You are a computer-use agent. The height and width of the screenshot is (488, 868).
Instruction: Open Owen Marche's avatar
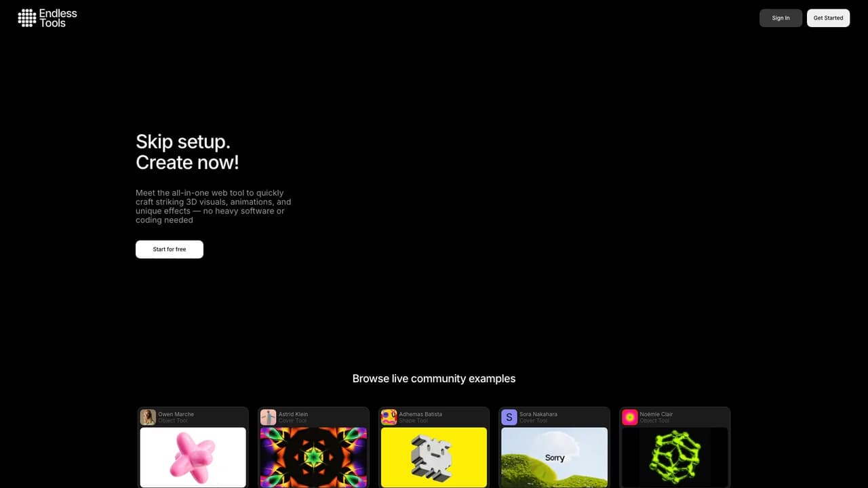[148, 417]
